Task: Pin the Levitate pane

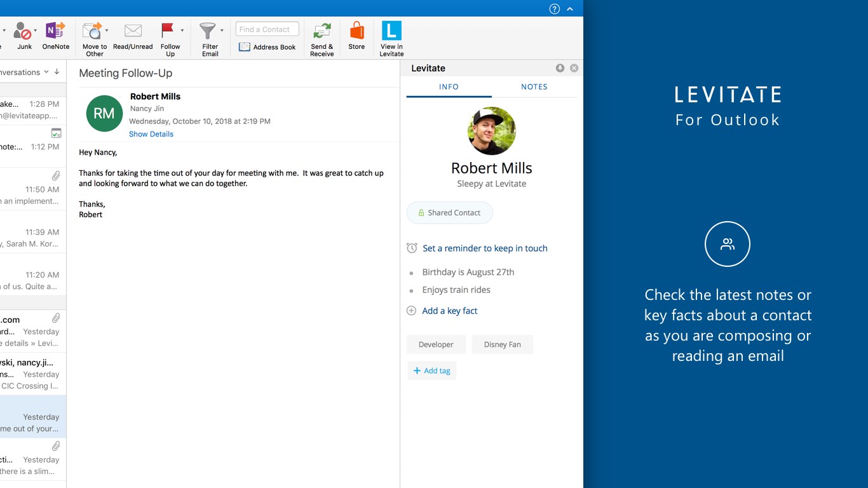Action: click(560, 68)
